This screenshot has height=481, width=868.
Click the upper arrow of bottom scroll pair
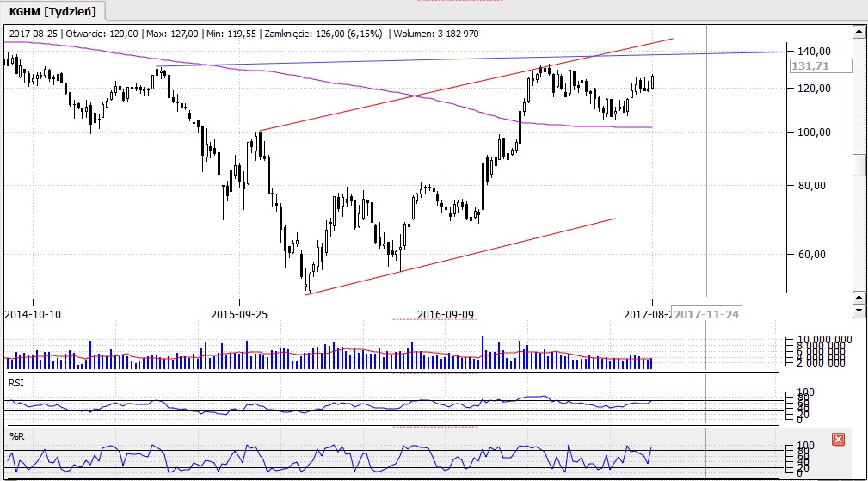[x=859, y=297]
